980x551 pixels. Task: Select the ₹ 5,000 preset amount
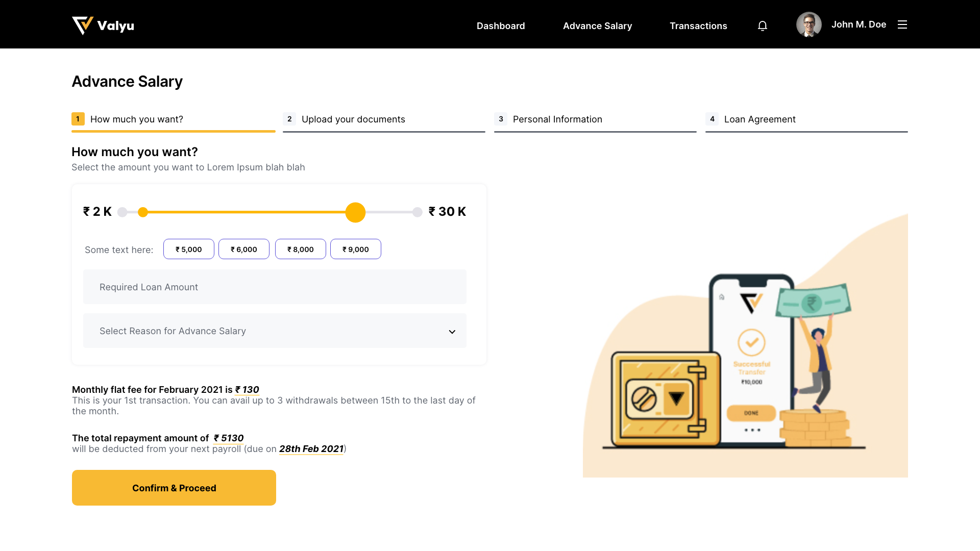point(189,249)
